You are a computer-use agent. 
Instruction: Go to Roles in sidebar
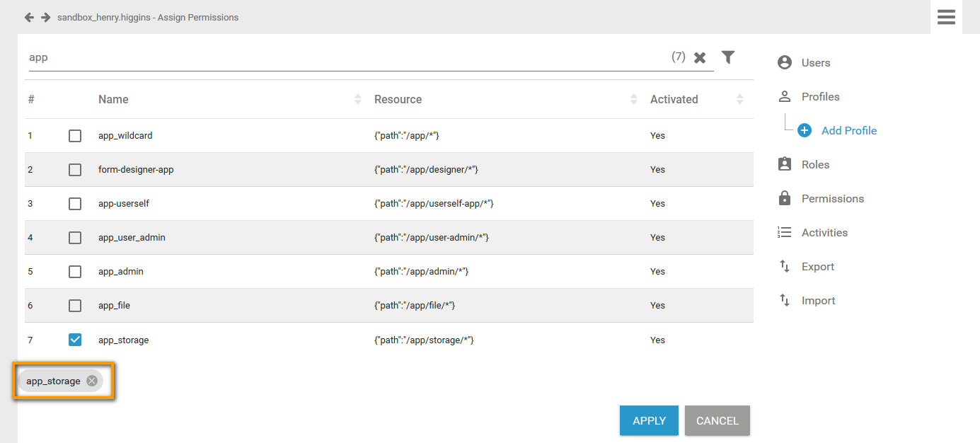[x=814, y=164]
